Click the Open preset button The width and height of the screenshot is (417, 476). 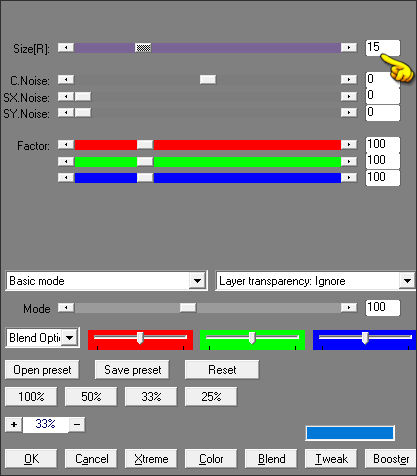(42, 370)
